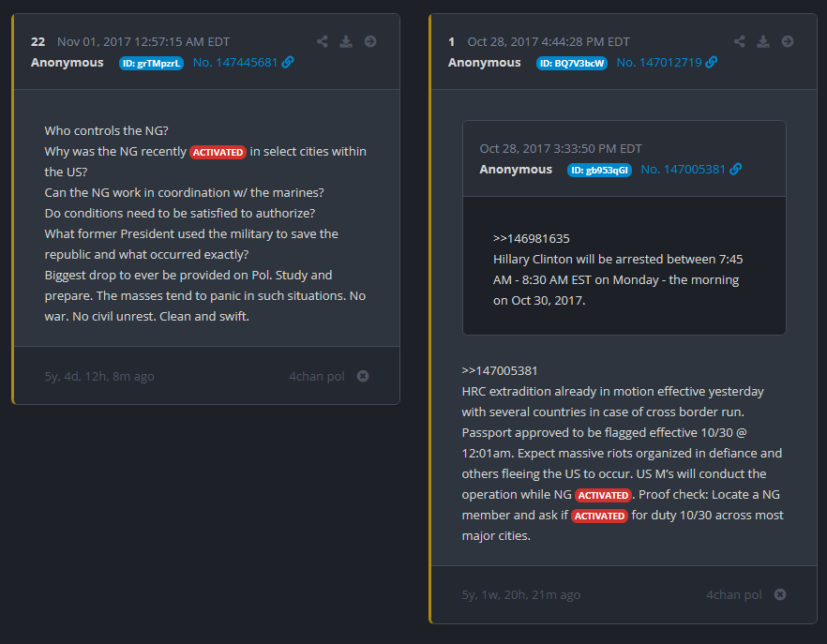Click ACTIVATED tag after 'operation while NG'

click(604, 495)
